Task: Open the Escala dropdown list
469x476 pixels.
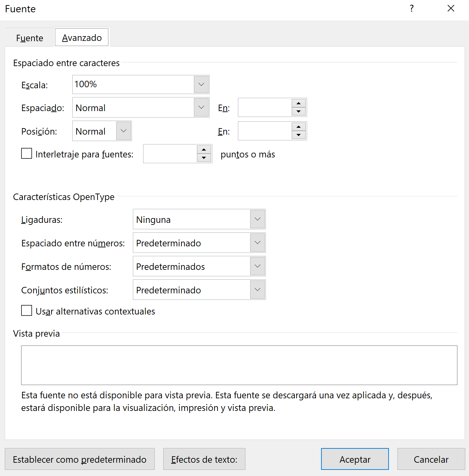Action: pyautogui.click(x=201, y=85)
